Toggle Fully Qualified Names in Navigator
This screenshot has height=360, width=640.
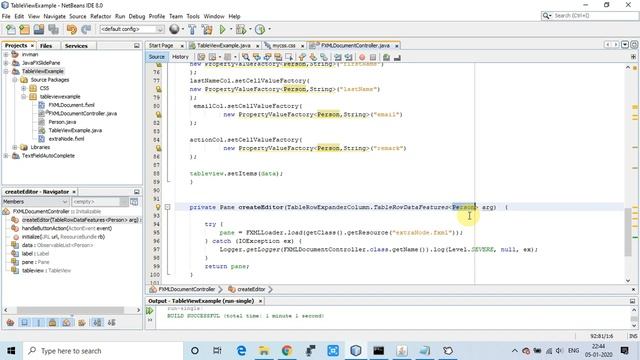pyautogui.click(x=82, y=323)
